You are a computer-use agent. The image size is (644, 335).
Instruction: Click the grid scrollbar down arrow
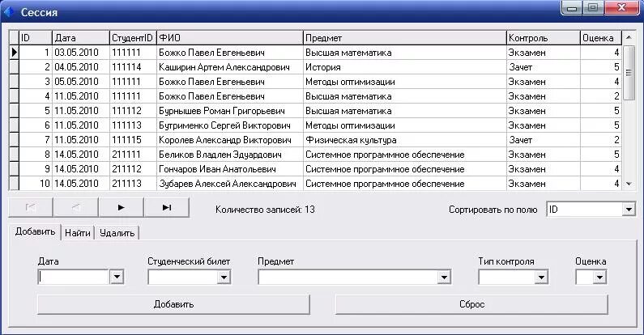629,184
